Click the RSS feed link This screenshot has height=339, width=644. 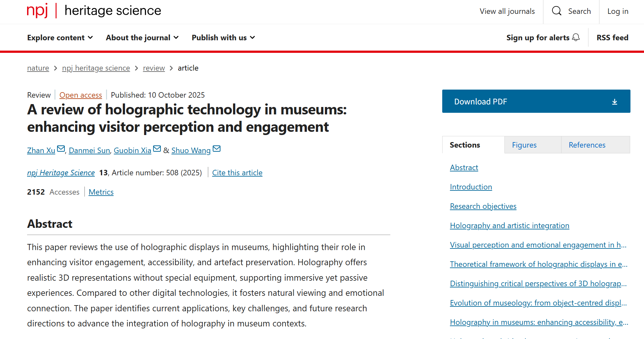click(x=612, y=38)
